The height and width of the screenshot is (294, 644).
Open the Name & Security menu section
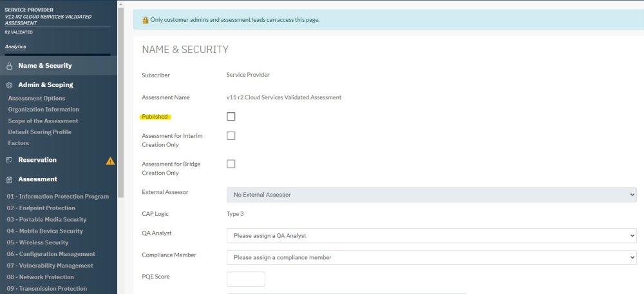pyautogui.click(x=45, y=66)
